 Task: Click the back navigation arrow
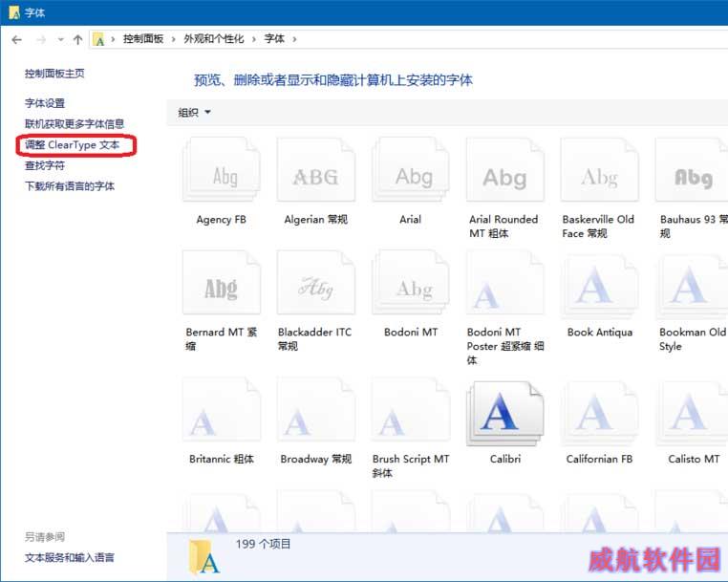[16, 40]
